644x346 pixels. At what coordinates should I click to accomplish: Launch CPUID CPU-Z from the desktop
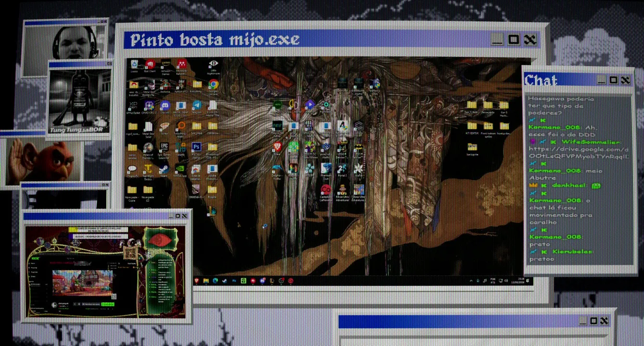(149, 107)
